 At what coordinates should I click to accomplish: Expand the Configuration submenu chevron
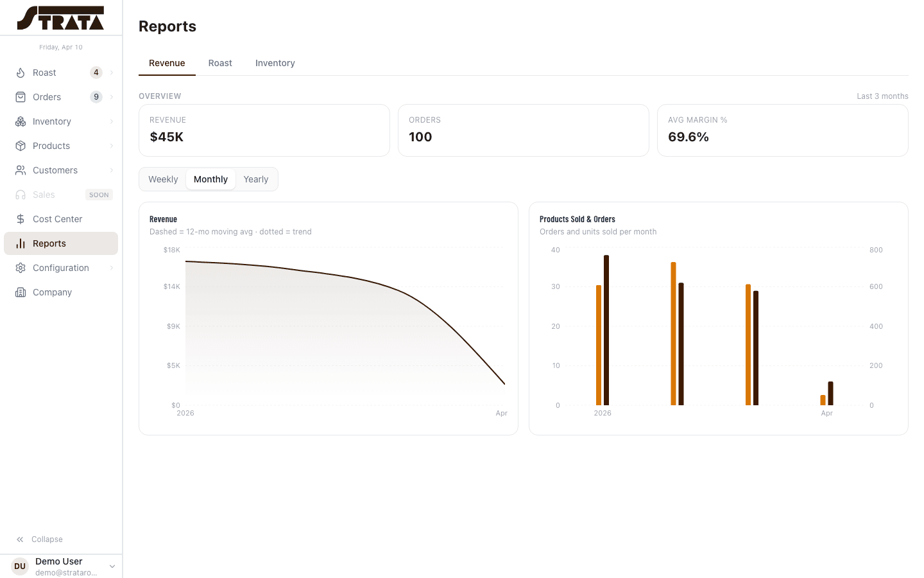pyautogui.click(x=112, y=268)
